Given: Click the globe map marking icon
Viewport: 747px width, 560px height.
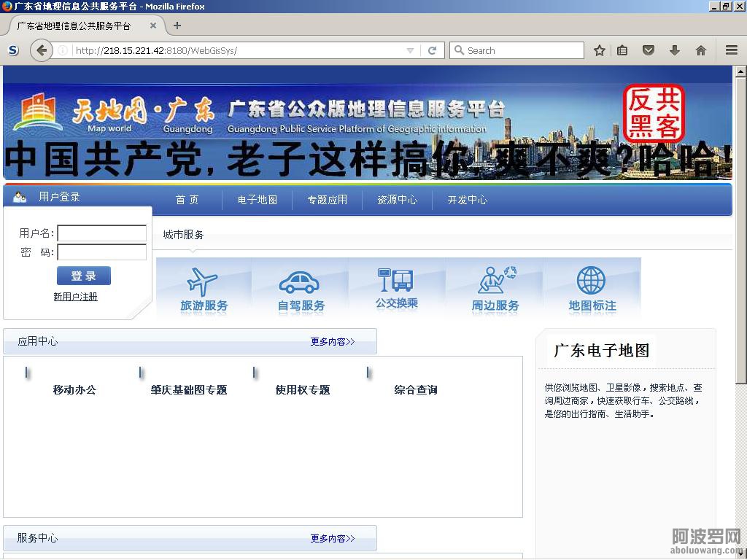Looking at the screenshot, I should (x=591, y=281).
